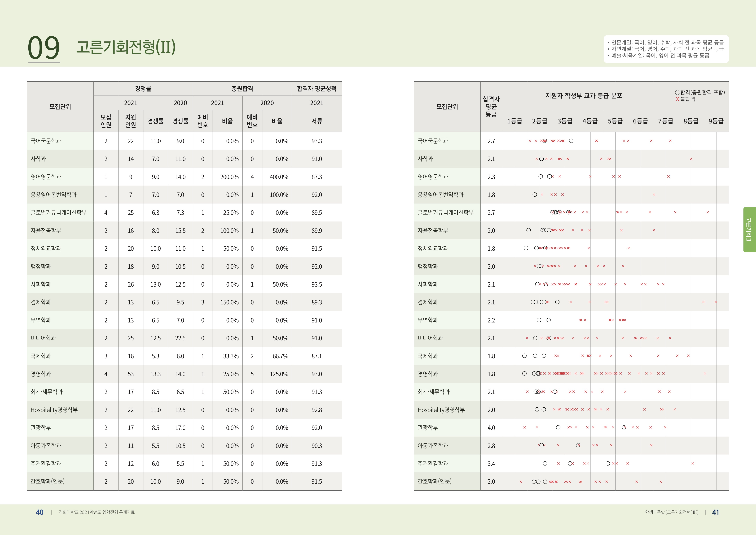Click the 충원합격 column group header
The image size is (756, 535).
(x=242, y=89)
